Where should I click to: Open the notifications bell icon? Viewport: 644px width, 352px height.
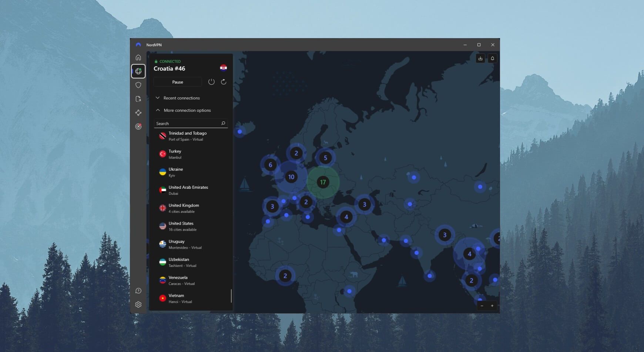point(492,58)
